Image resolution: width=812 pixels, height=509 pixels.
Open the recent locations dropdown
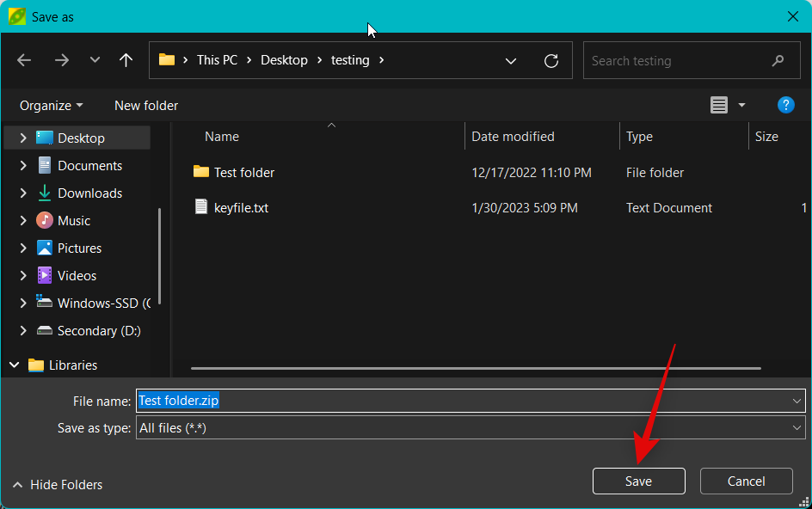pos(95,60)
